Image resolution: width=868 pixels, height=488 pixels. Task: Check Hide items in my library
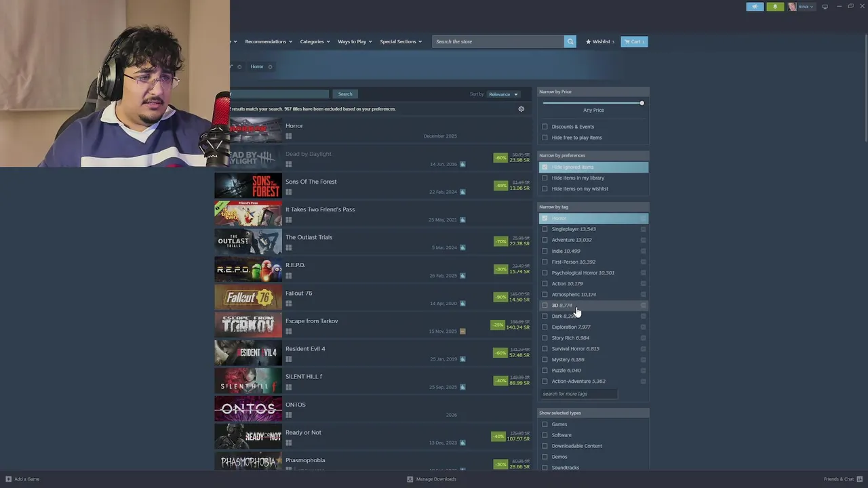pyautogui.click(x=545, y=178)
